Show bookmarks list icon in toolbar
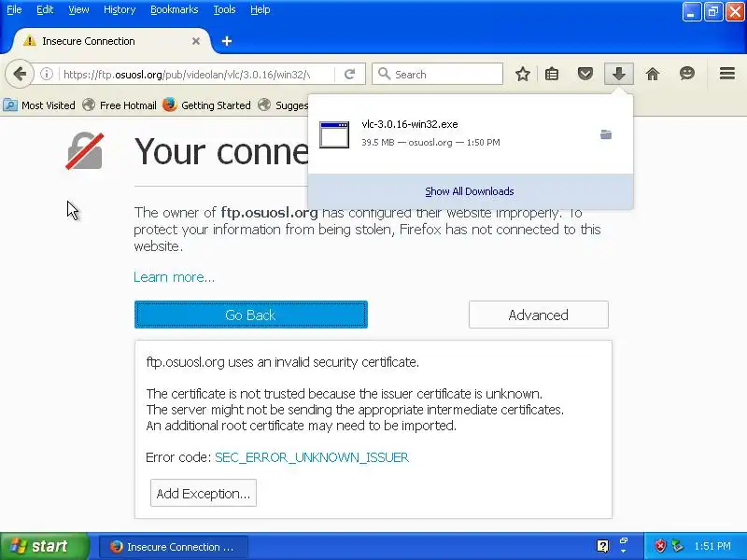 pos(552,74)
